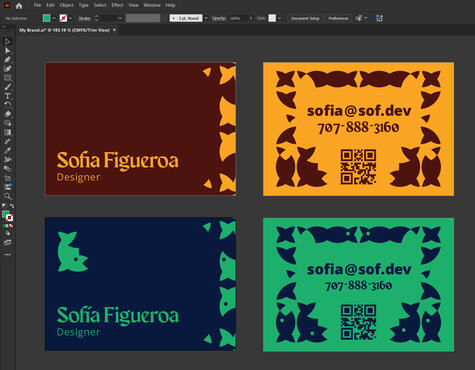Image resolution: width=475 pixels, height=370 pixels.
Task: Select the Paintbrush tool
Action: click(x=7, y=87)
